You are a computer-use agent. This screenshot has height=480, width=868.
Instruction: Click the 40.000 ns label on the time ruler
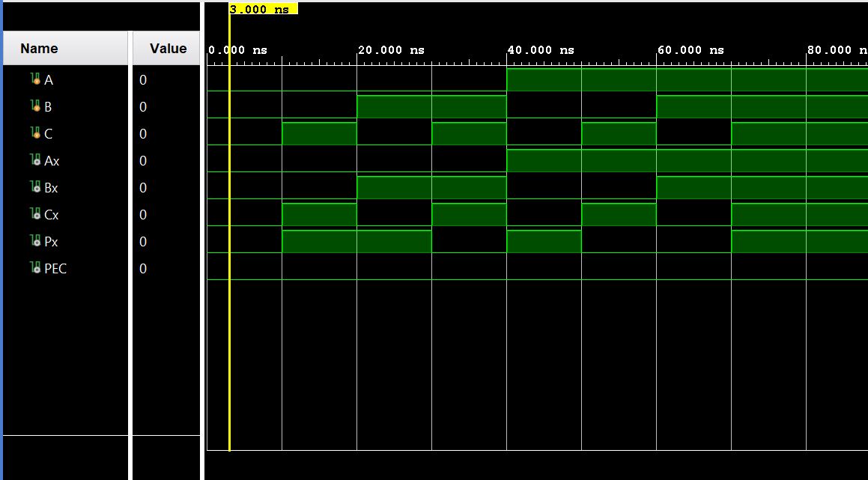540,50
